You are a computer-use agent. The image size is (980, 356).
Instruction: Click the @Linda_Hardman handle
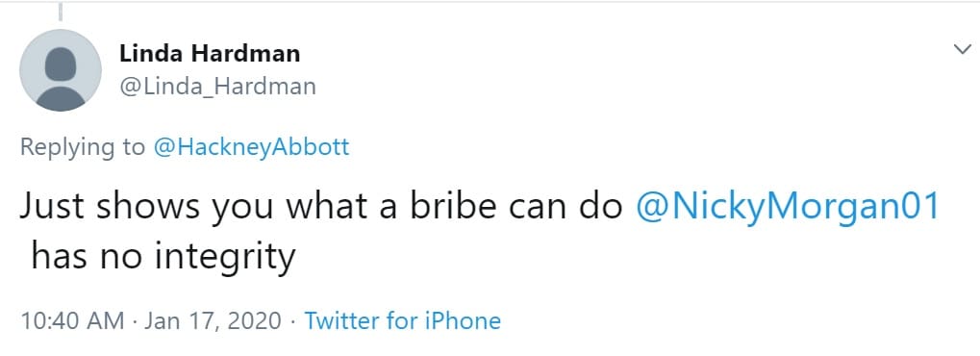(217, 87)
